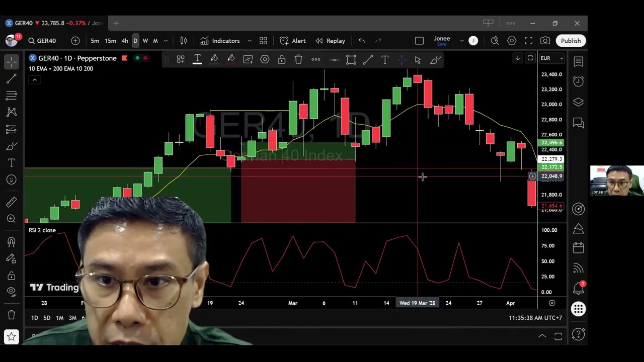Click the GER40 symbol search field
Screen dimensions: 644x362
click(x=42, y=41)
